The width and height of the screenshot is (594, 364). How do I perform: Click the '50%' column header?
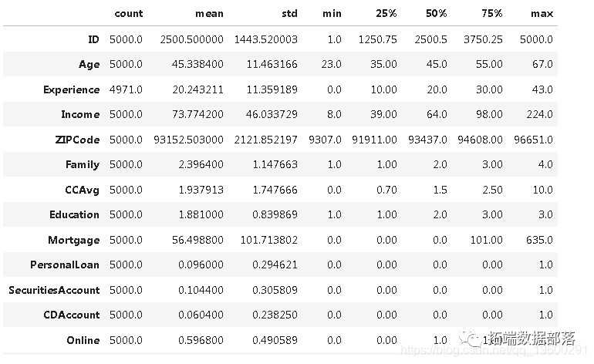pyautogui.click(x=437, y=14)
